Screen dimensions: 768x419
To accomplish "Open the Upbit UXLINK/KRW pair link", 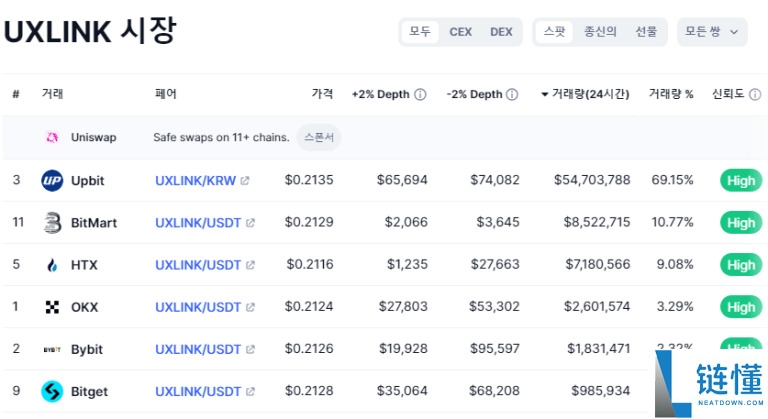I will click(195, 181).
